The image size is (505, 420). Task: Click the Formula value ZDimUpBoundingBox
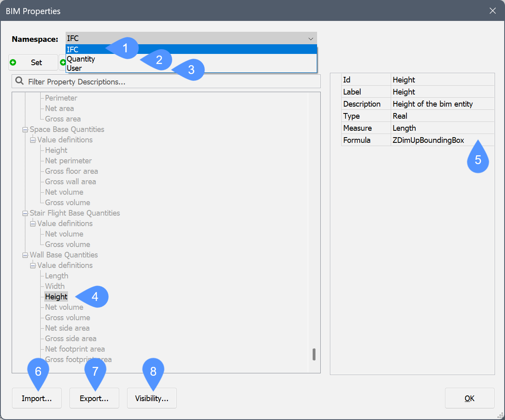428,140
